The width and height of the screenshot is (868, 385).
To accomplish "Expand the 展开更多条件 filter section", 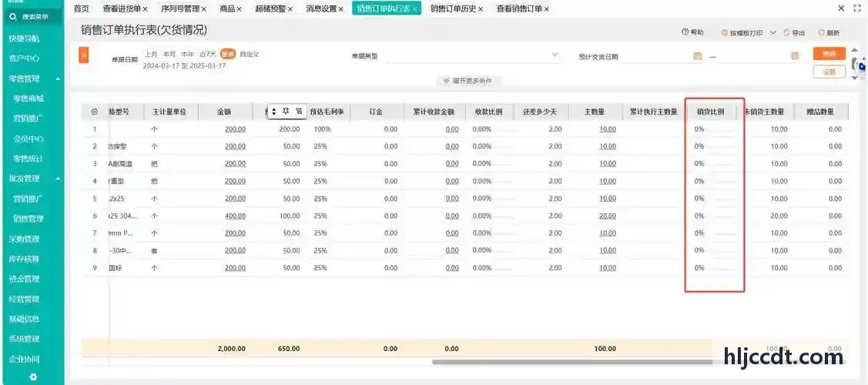I will (468, 81).
